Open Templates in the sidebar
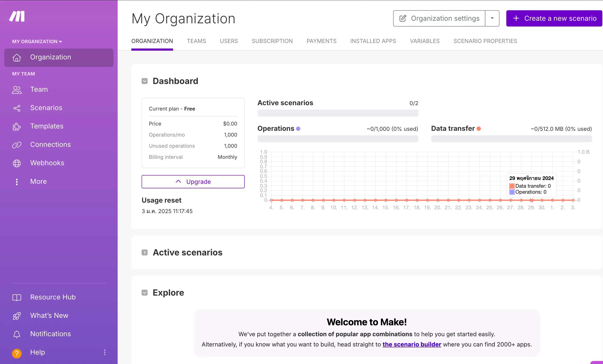603x364 pixels. (59, 126)
